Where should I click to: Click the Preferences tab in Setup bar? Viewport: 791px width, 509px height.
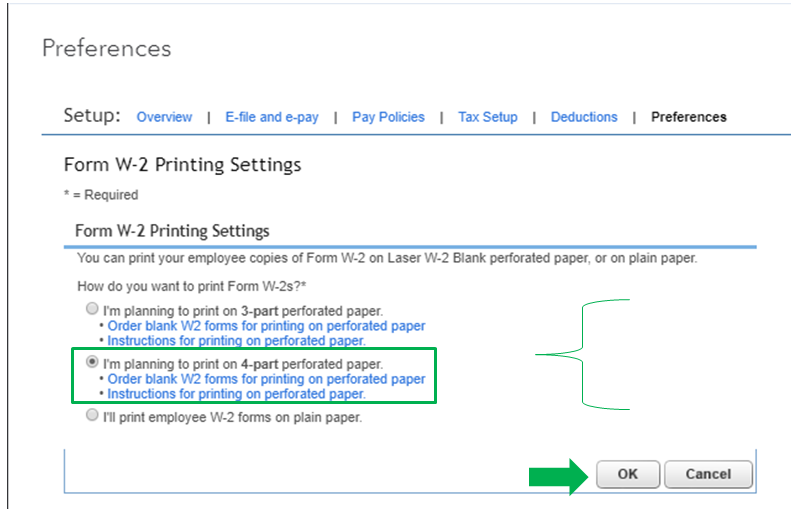click(x=688, y=117)
